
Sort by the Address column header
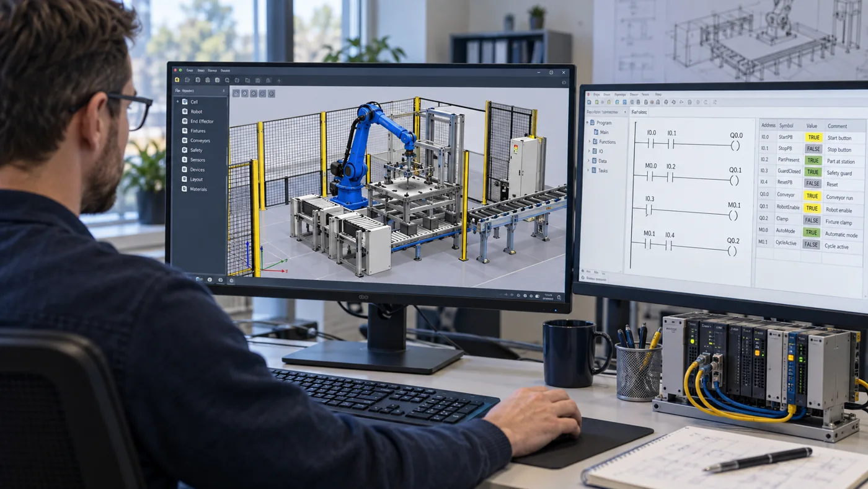pos(769,125)
